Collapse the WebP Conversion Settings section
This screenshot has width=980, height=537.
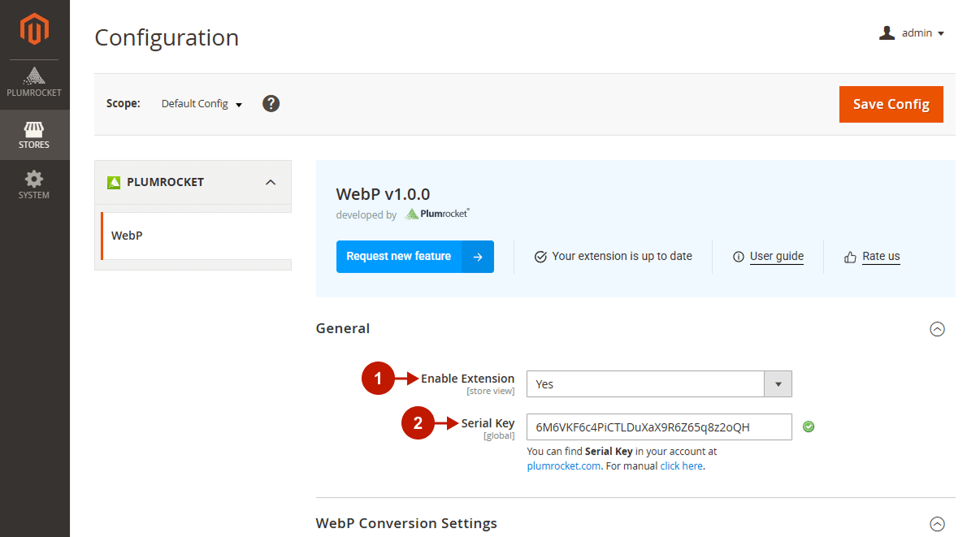coord(937,523)
